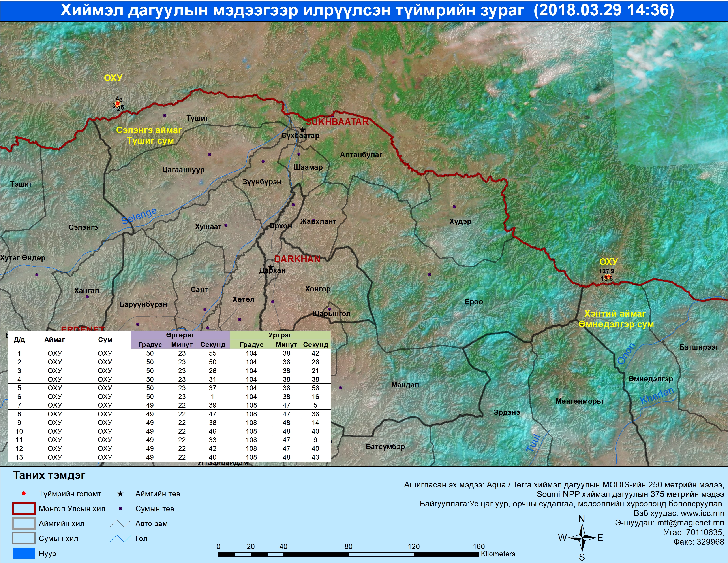Click the Зүүнбүрэн place label
This screenshot has height=563, width=728.
coord(262,182)
